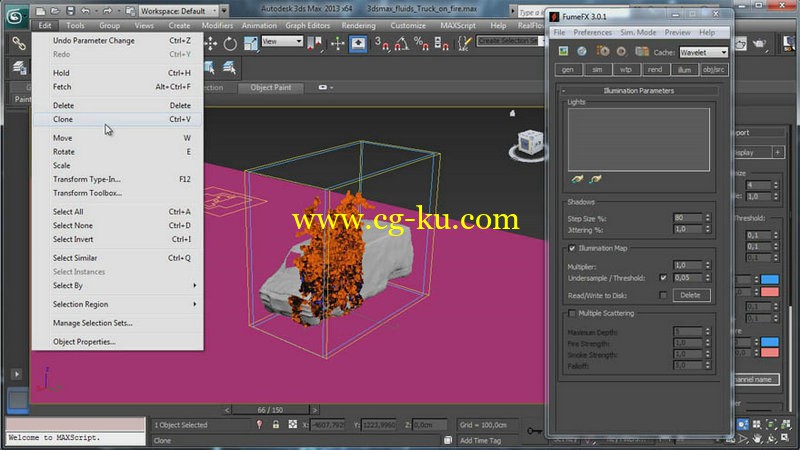Switch to the FumeFX obj/src tab
800x450 pixels.
[714, 70]
